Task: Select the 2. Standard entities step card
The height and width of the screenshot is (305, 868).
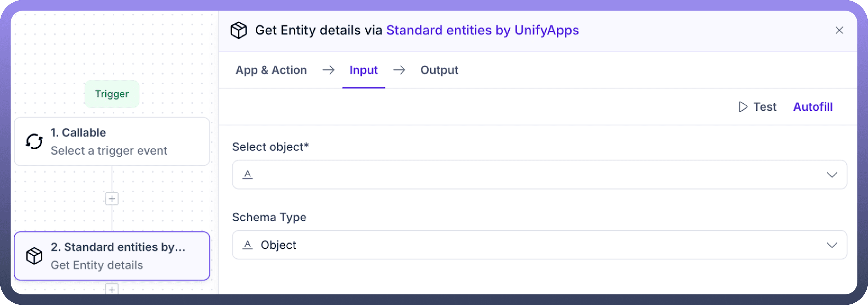Action: point(112,256)
